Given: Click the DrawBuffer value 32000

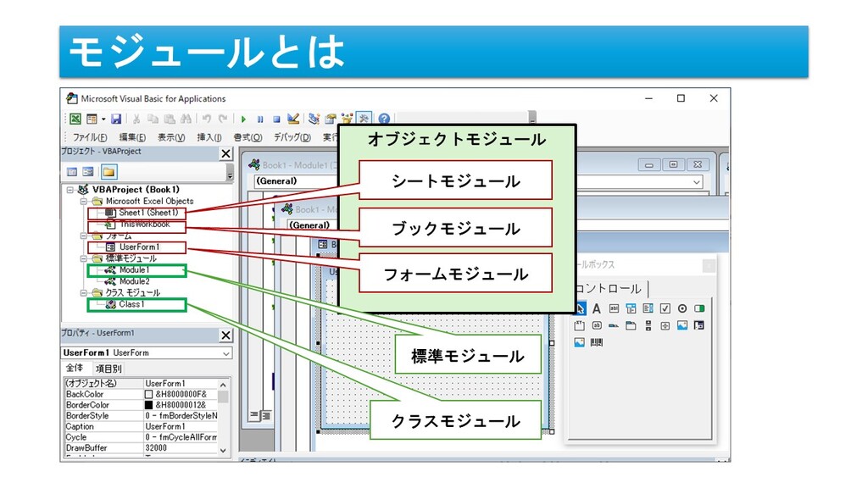Looking at the screenshot, I should pyautogui.click(x=156, y=447).
